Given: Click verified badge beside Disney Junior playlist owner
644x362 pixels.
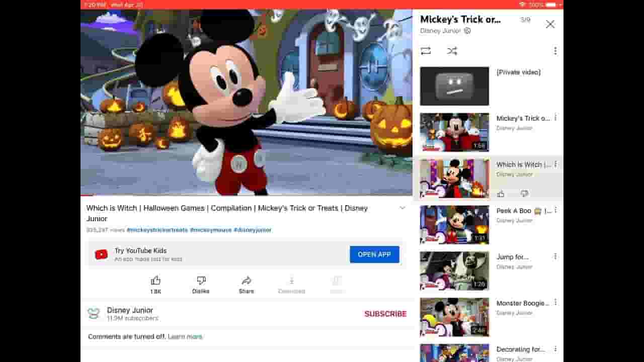Looking at the screenshot, I should click(467, 31).
